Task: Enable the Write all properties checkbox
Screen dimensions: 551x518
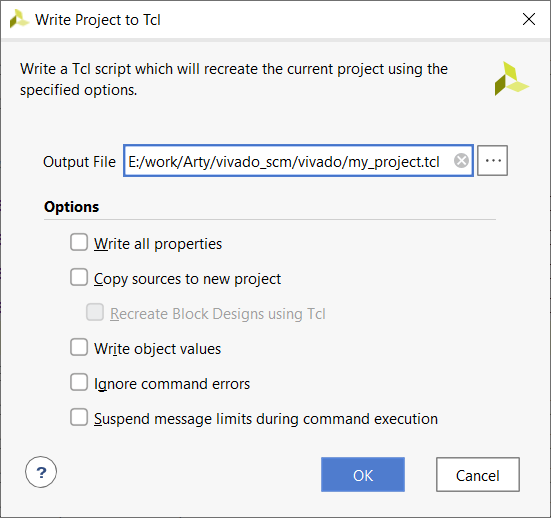Action: (x=79, y=242)
